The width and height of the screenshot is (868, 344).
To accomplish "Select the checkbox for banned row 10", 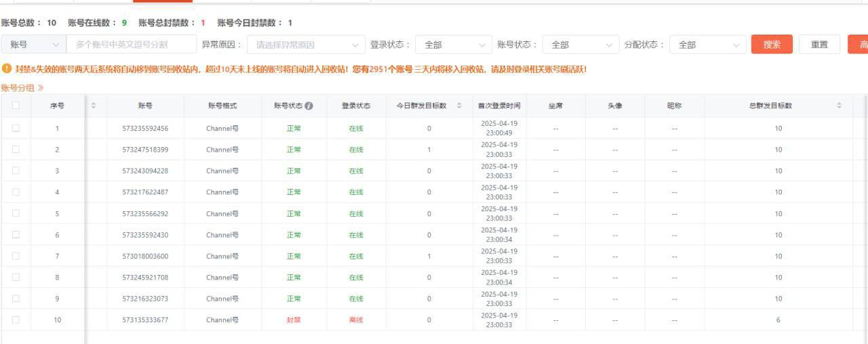I will click(x=16, y=320).
